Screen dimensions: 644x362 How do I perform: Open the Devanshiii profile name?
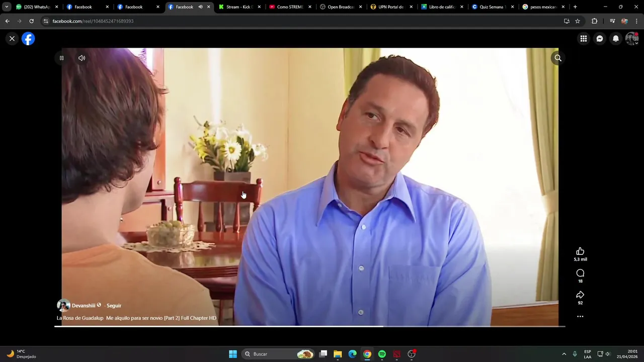coord(84,306)
